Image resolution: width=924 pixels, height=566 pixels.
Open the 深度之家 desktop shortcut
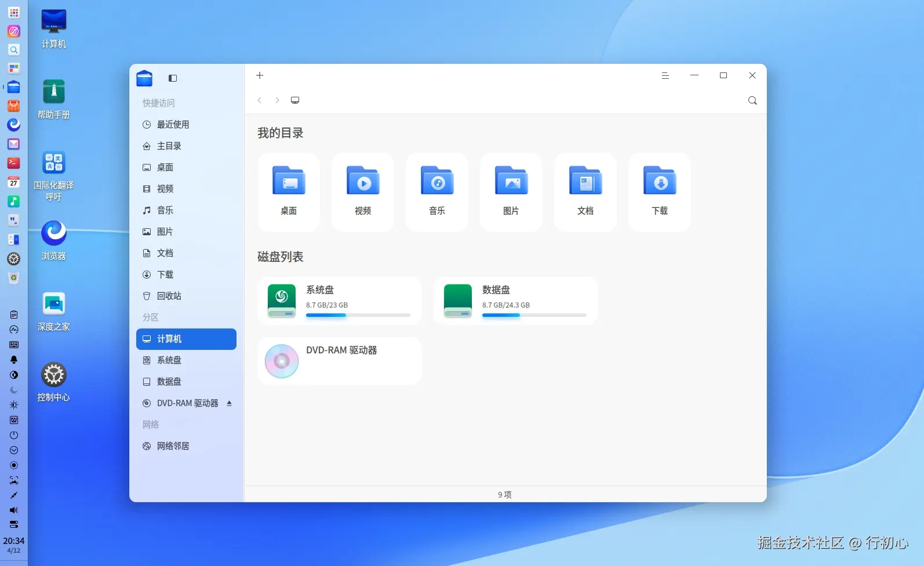click(54, 311)
